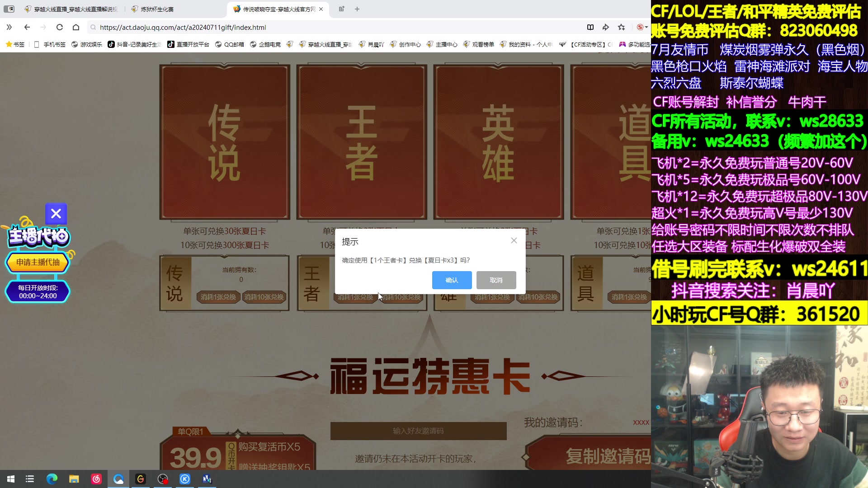The width and height of the screenshot is (868, 488).
Task: Open 游戏娱乐 bookmark
Action: (x=87, y=44)
